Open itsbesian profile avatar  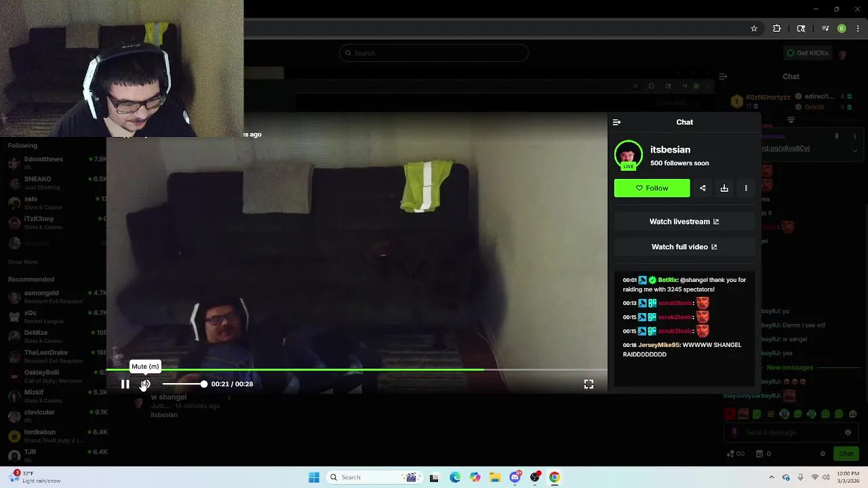628,155
